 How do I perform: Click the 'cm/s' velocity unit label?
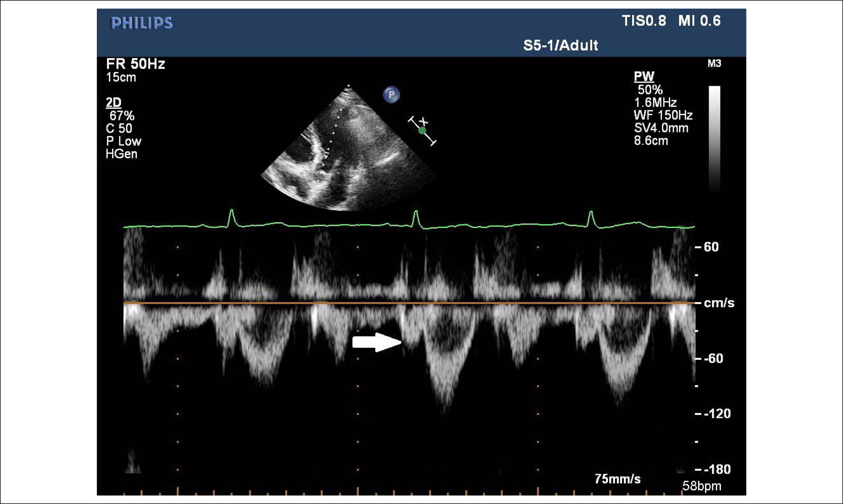pyautogui.click(x=719, y=303)
